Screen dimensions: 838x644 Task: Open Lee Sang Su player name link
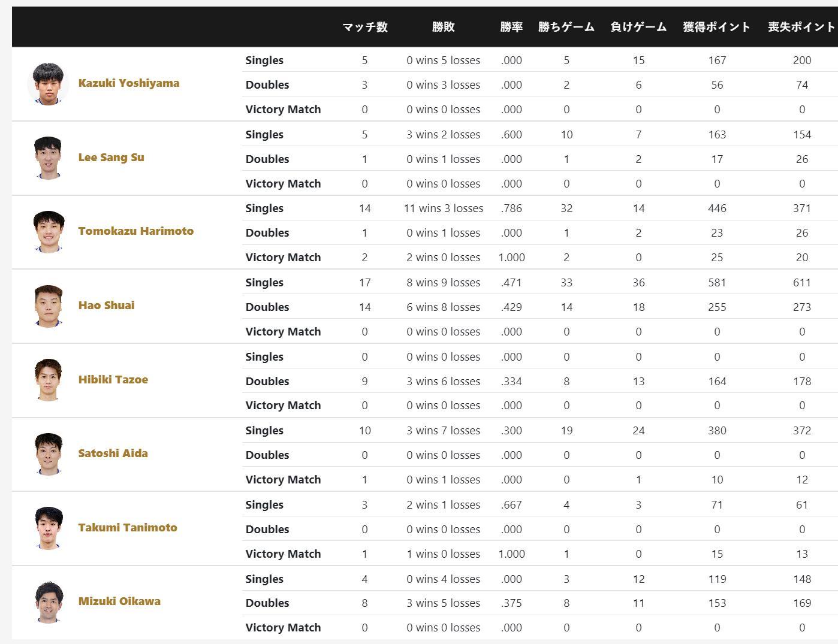click(111, 158)
